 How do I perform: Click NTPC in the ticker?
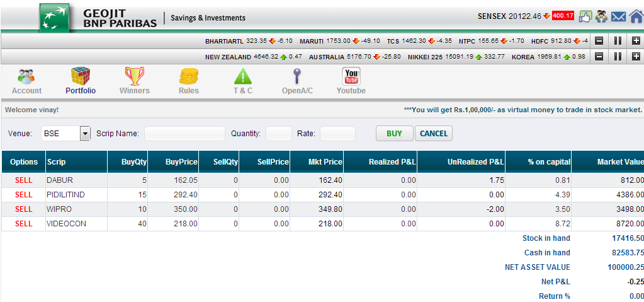point(466,41)
